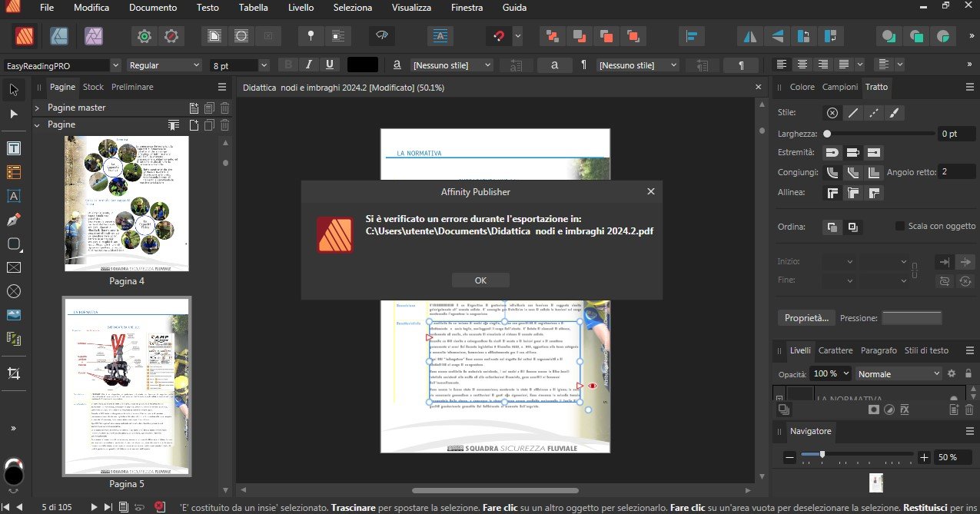Open the 8 pt font size dropdown

point(264,66)
